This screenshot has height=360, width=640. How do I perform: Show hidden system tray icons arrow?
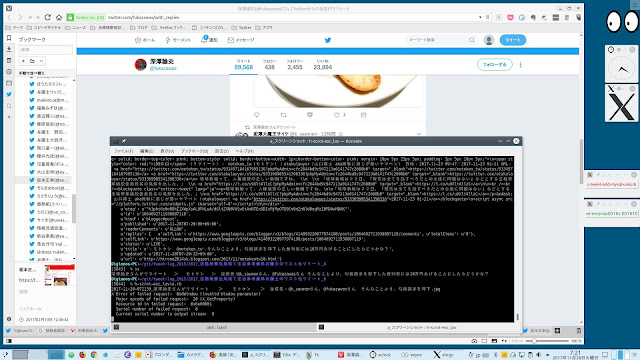coord(547,355)
